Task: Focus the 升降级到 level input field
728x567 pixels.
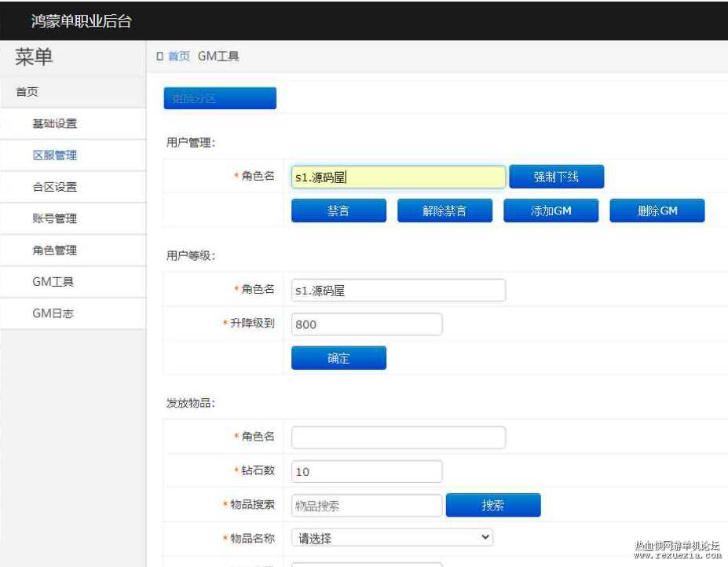Action: point(367,324)
